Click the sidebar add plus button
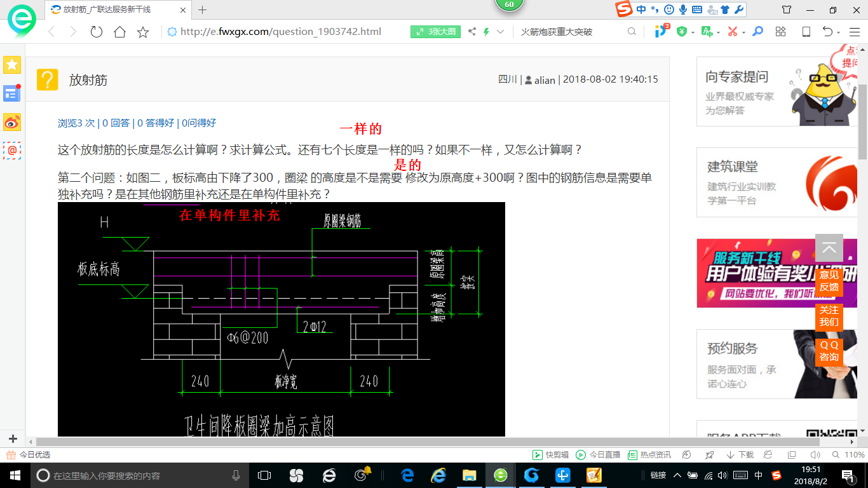The height and width of the screenshot is (488, 868). 13,438
